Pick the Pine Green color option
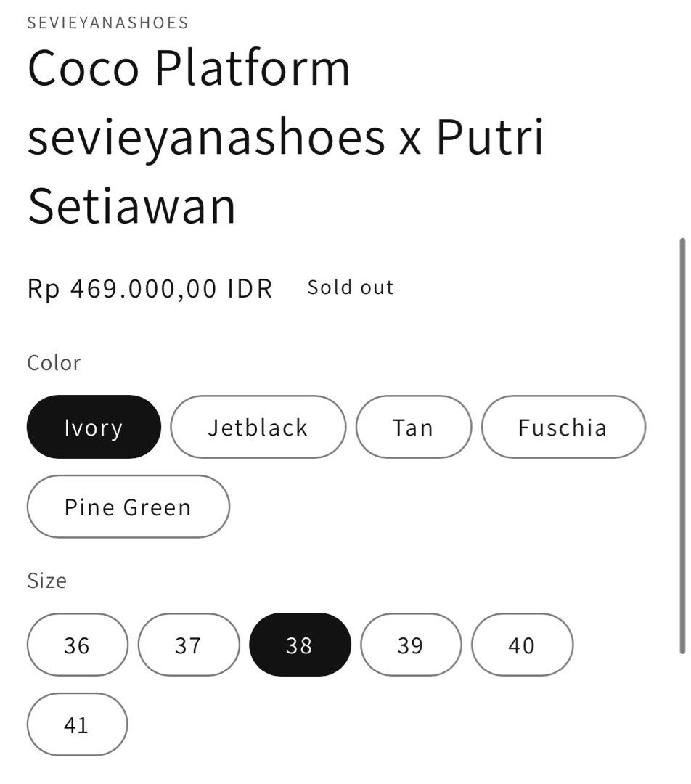The image size is (691, 784). [x=128, y=507]
